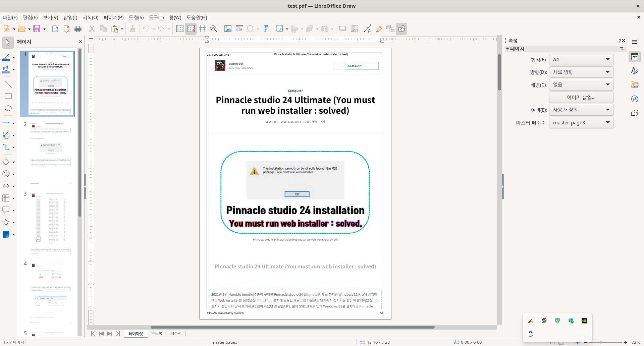The image size is (644, 346).
Task: Click Export directly as PDF icon
Action: (x=67, y=29)
